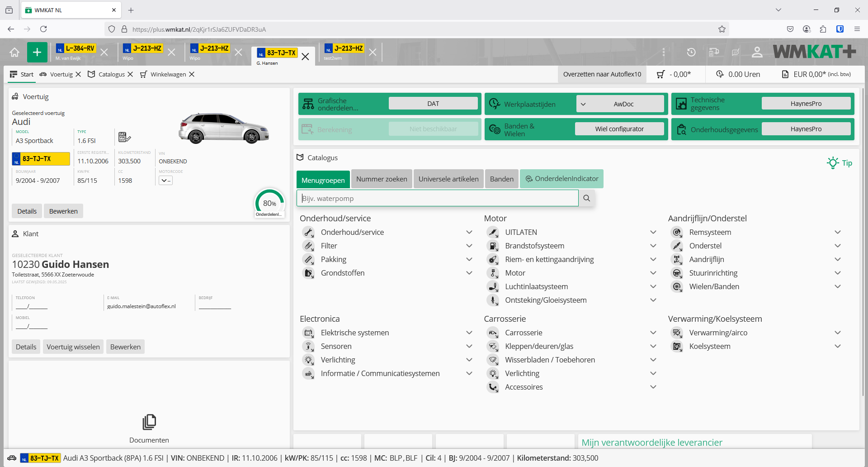This screenshot has width=868, height=467.
Task: Switch to the Nummer zoeken tab
Action: click(381, 179)
